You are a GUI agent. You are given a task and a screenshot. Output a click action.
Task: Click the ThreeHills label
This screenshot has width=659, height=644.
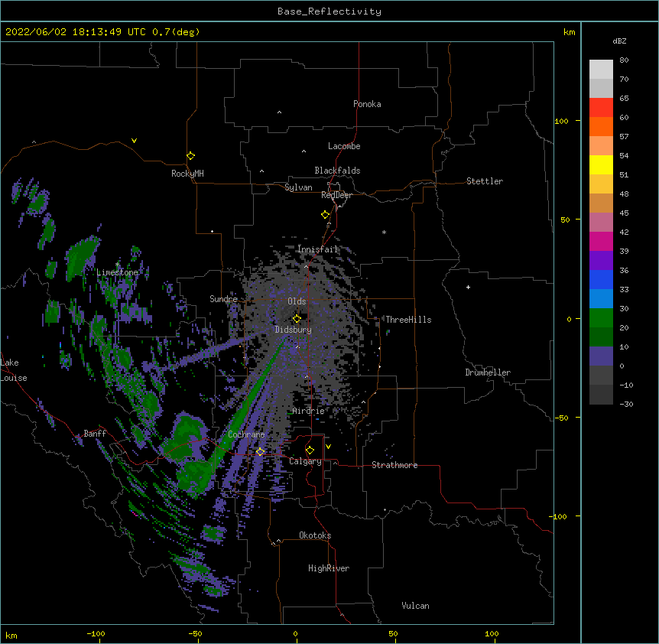pos(408,320)
